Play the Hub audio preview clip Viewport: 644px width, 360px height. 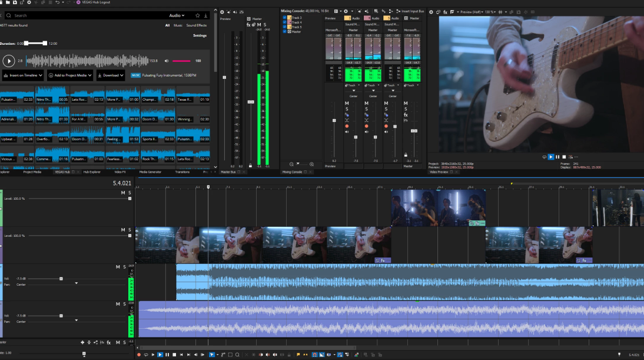pos(9,60)
